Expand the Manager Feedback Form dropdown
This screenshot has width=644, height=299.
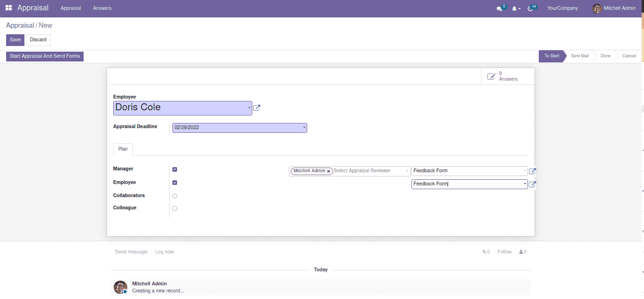[x=525, y=171]
